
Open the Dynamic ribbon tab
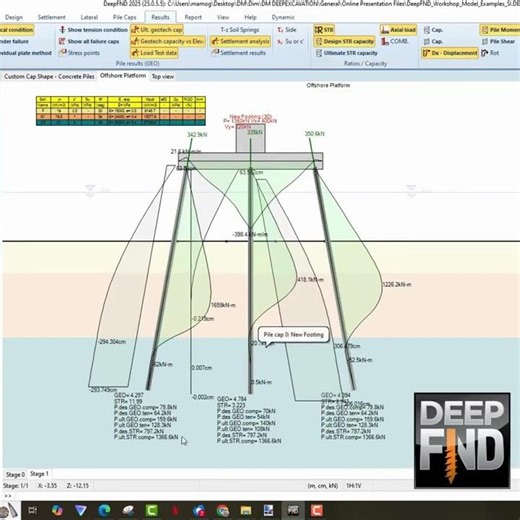[x=283, y=17]
